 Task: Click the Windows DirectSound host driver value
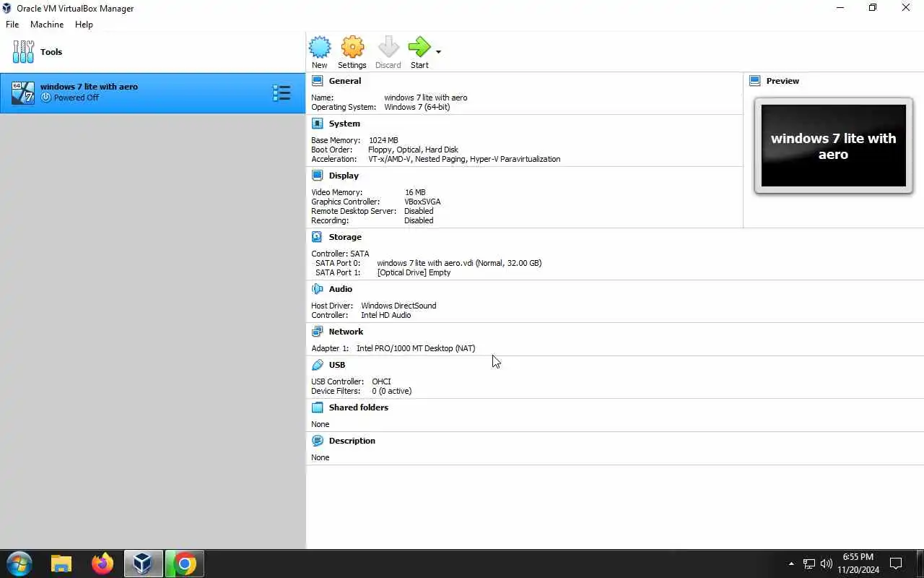(398, 306)
